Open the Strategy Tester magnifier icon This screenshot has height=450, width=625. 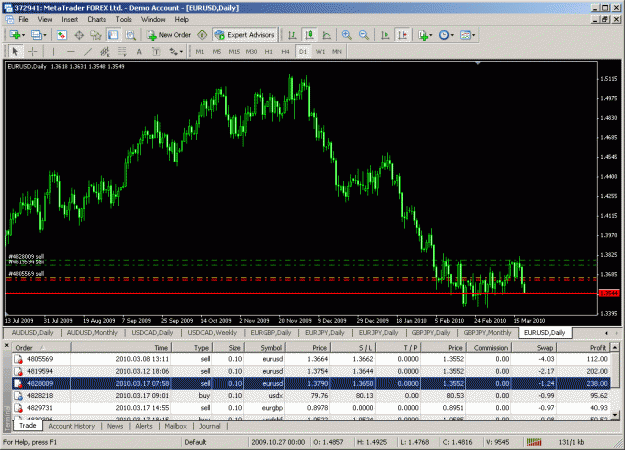[x=130, y=35]
